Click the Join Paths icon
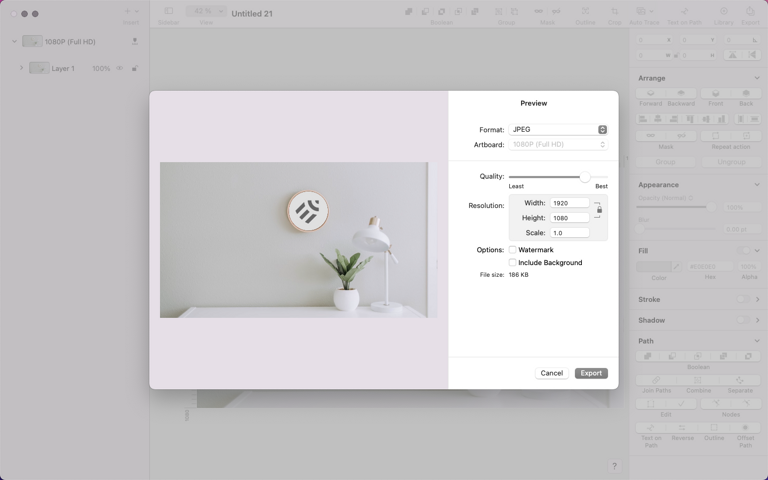The image size is (768, 480). pos(656,380)
